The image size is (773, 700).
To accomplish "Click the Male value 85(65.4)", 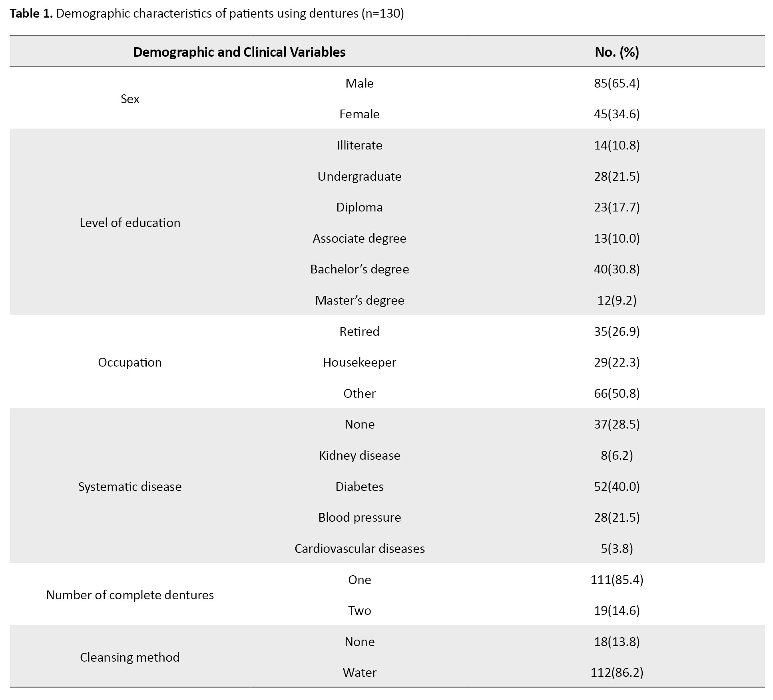I will [617, 83].
